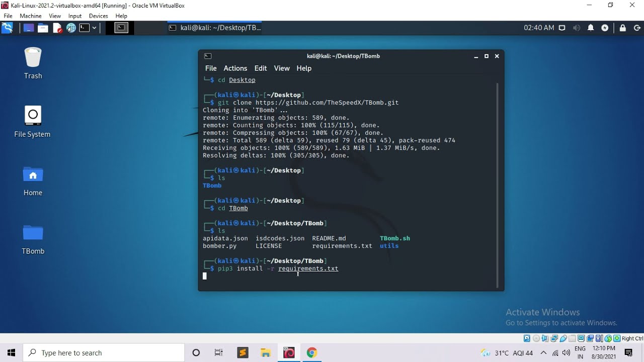Click the terminal window title bar icon

(x=208, y=56)
